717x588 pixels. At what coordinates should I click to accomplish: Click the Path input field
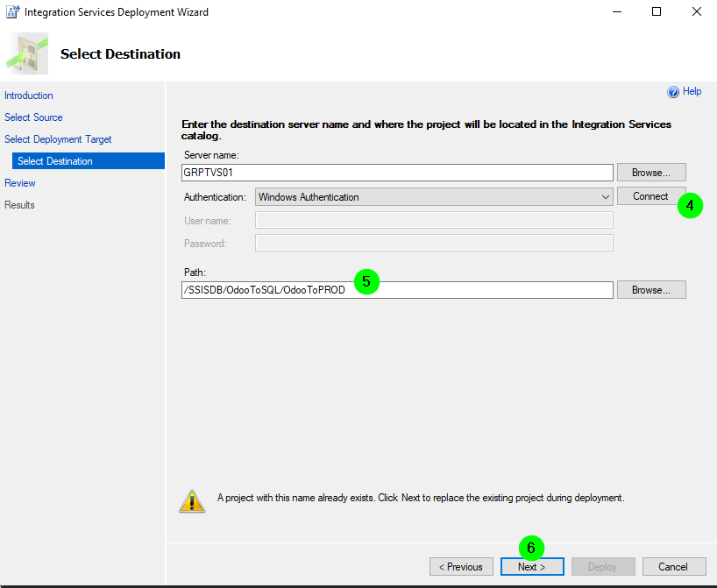397,290
